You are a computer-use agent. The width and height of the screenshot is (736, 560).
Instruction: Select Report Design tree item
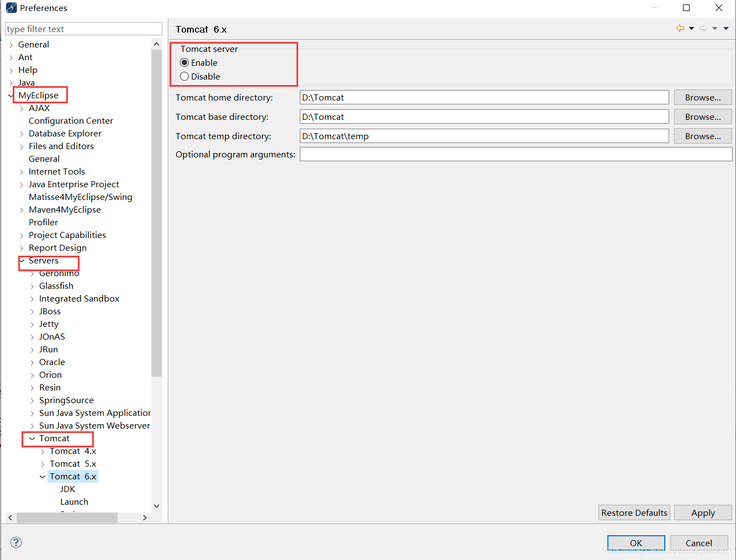tap(57, 247)
